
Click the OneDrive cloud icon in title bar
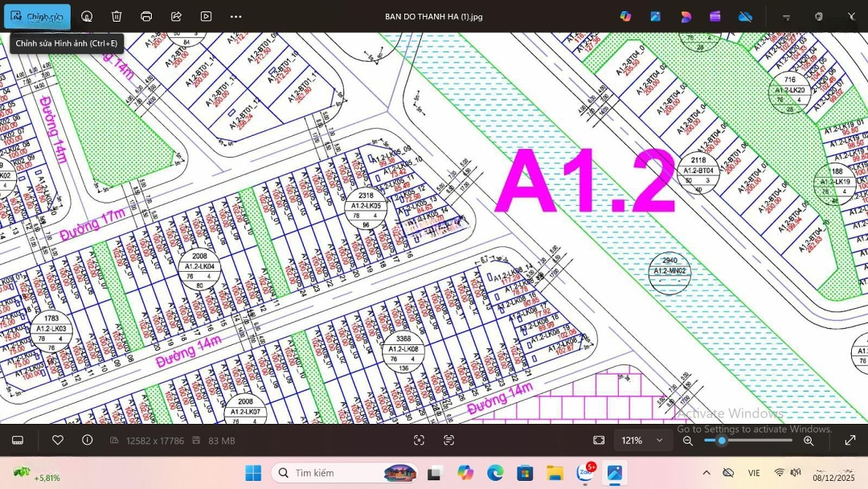point(745,16)
